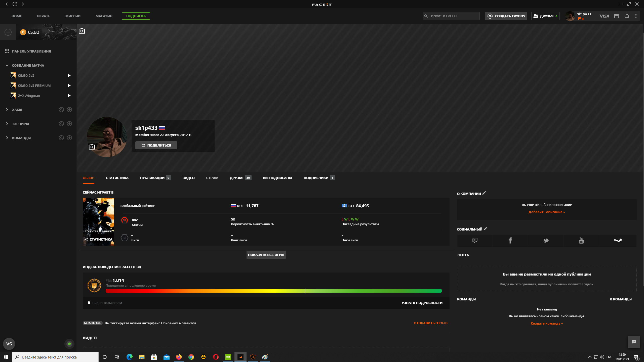The image size is (644, 362).
Task: Click the green anti-cheat shield icon
Action: pyautogui.click(x=69, y=344)
